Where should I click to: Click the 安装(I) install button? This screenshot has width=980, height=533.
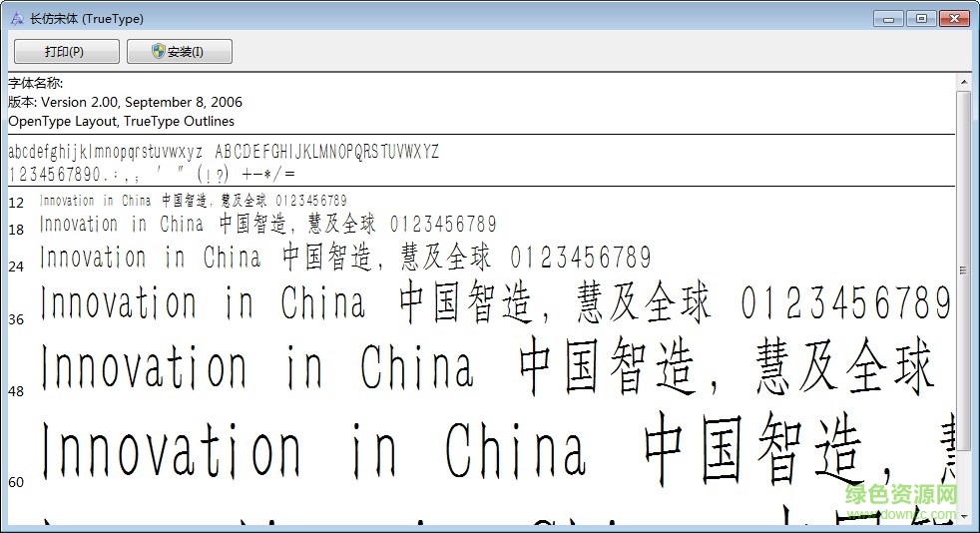(180, 52)
